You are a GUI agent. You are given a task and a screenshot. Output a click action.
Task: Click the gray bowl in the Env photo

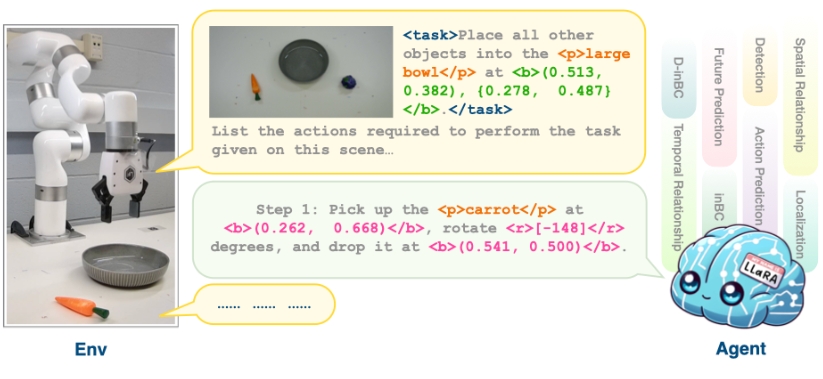pos(126,264)
